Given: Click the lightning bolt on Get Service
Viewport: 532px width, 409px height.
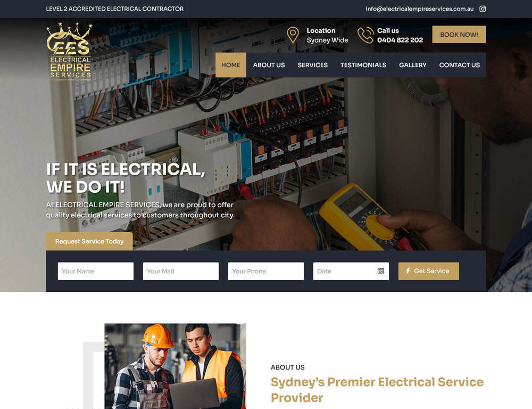Looking at the screenshot, I should coord(408,271).
